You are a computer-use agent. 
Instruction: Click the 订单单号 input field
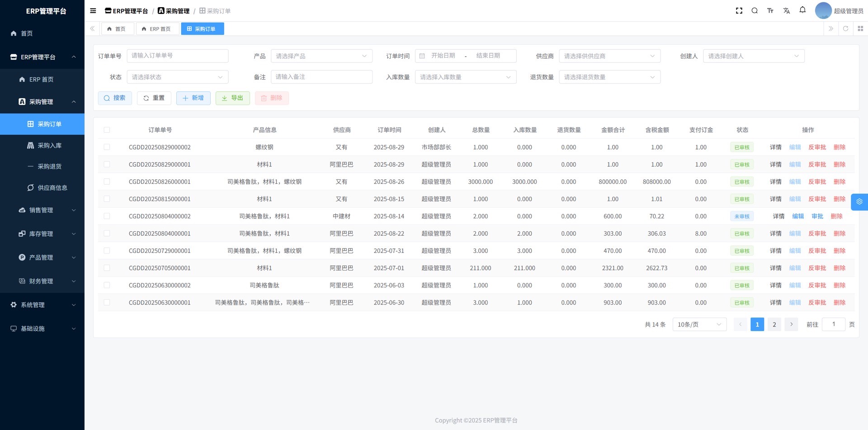pyautogui.click(x=177, y=56)
